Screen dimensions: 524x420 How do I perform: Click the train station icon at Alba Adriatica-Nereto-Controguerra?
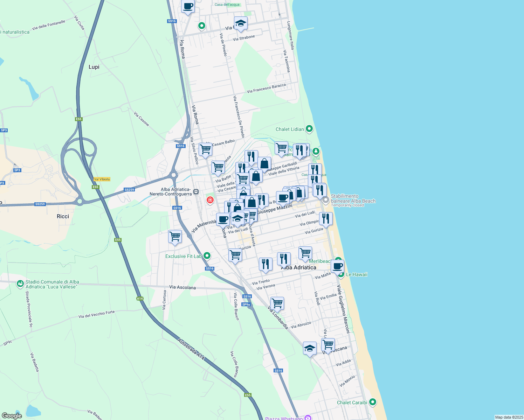tap(195, 192)
